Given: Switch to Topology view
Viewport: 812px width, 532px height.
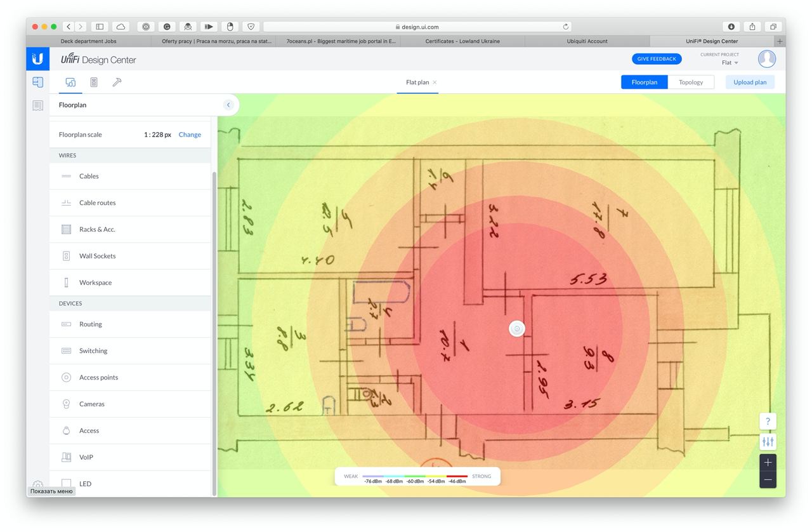Looking at the screenshot, I should click(691, 82).
